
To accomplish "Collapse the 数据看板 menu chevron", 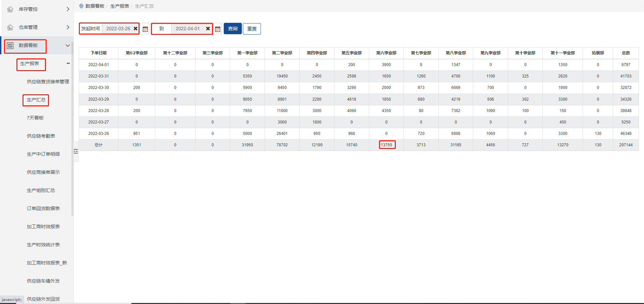I will click(x=68, y=45).
